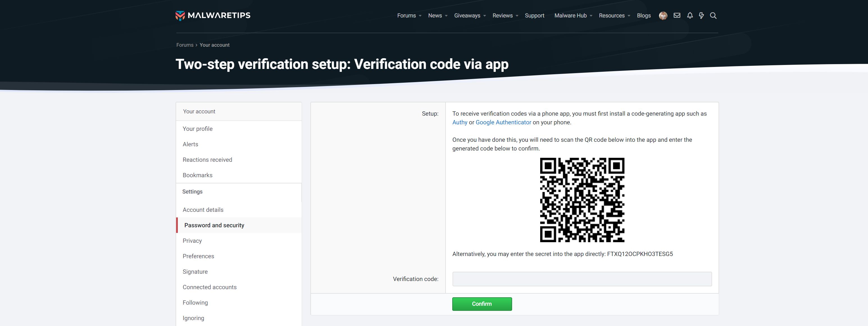
Task: Click the QR code image
Action: point(582,200)
